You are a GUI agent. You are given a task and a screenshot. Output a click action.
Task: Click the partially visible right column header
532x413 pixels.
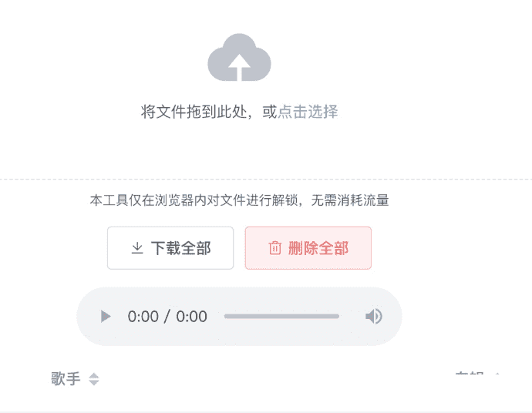[470, 374]
